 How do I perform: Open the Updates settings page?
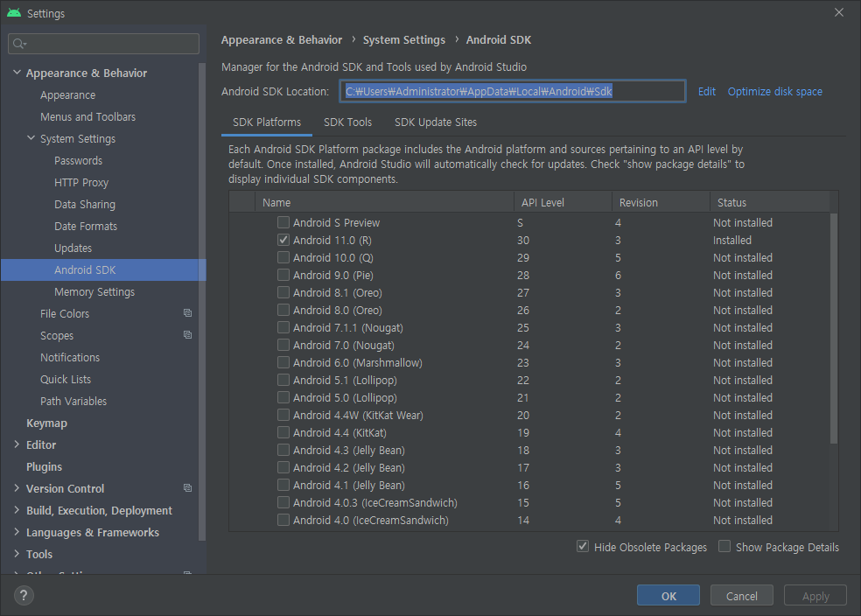pos(73,248)
